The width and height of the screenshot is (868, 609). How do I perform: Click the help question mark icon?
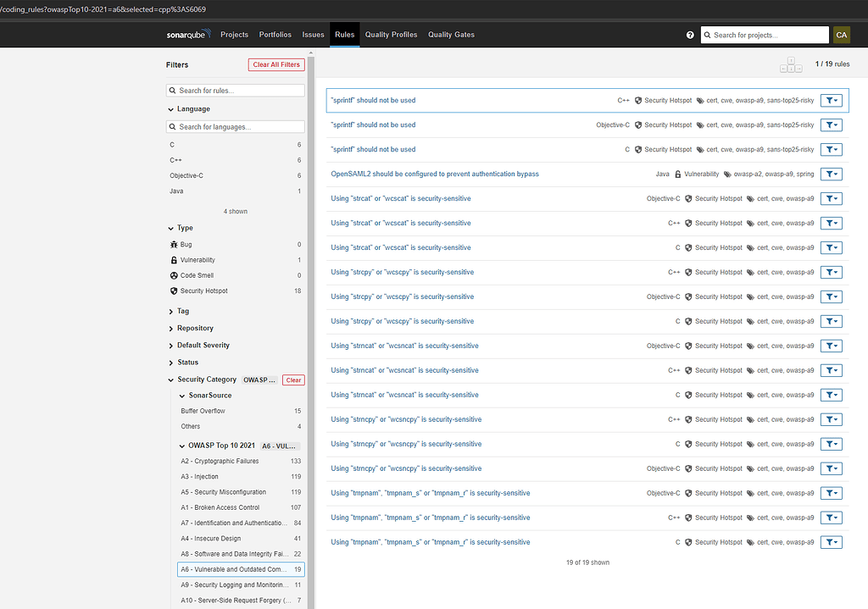(689, 35)
